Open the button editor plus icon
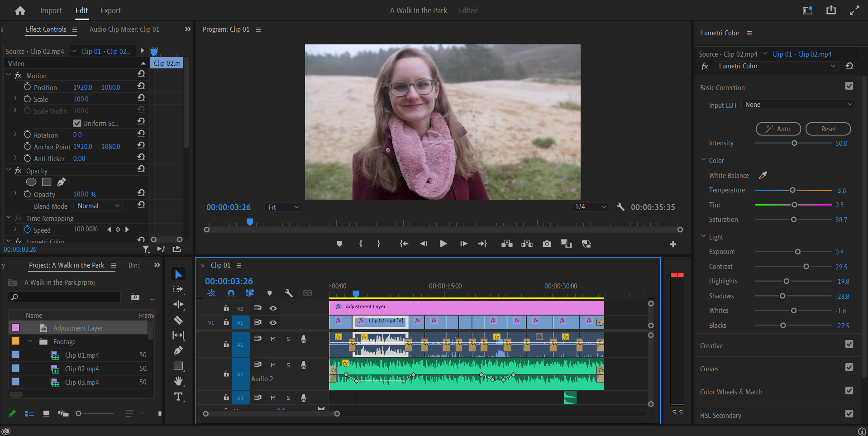The height and width of the screenshot is (436, 868). [673, 244]
